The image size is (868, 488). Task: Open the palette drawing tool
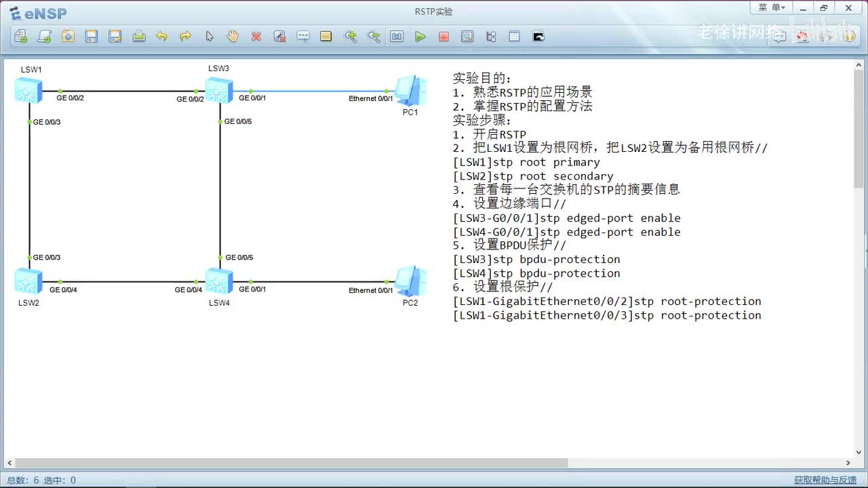(326, 37)
